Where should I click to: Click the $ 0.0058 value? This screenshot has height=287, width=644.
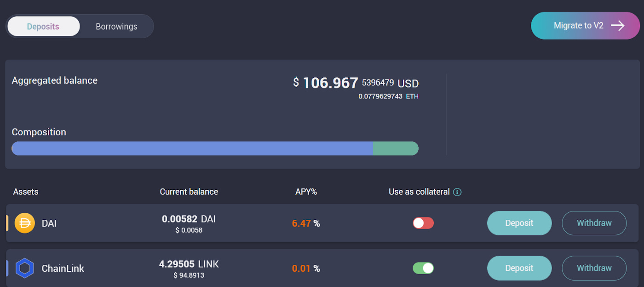(x=189, y=230)
